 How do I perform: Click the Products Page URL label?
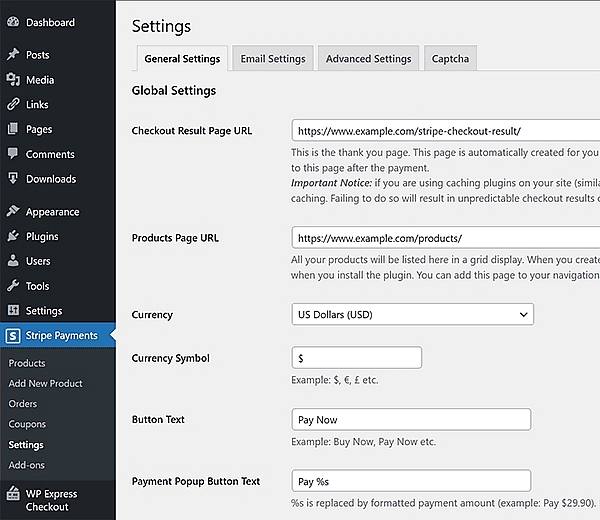[x=175, y=238]
